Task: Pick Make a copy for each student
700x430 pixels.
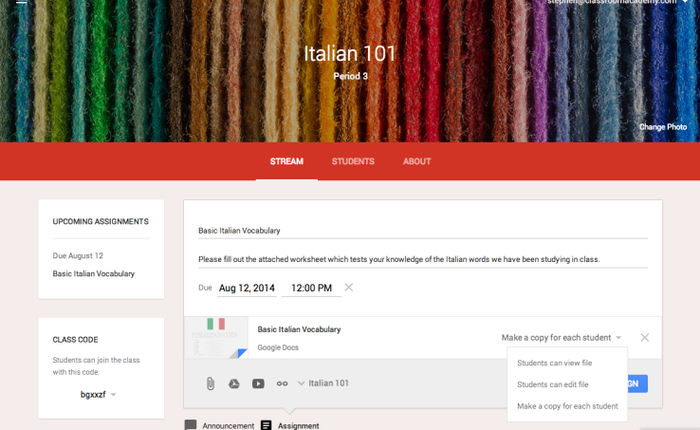Action: tap(567, 406)
